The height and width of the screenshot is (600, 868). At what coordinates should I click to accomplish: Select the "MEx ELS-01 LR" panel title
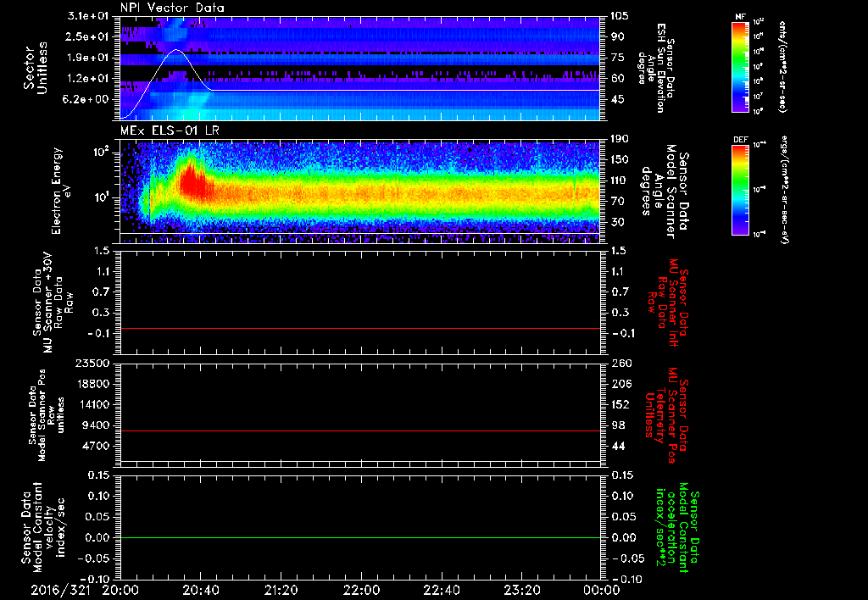click(170, 131)
